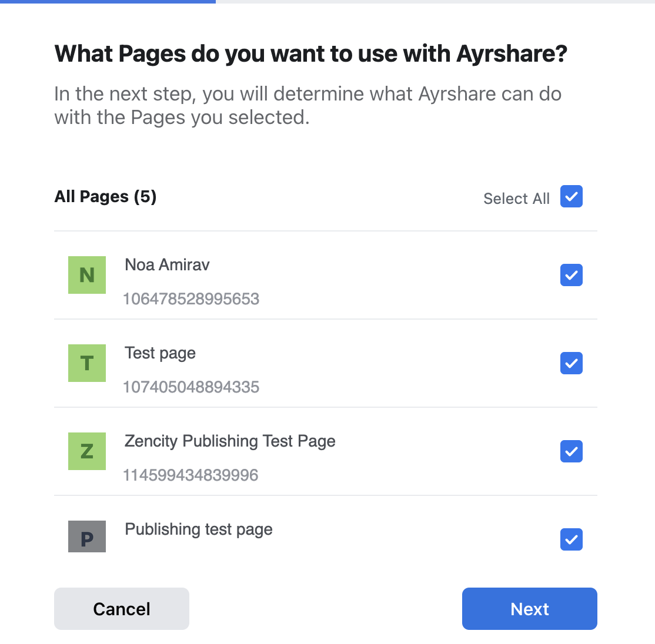Click the gray P avatar icon
The height and width of the screenshot is (644, 655).
[x=87, y=536]
